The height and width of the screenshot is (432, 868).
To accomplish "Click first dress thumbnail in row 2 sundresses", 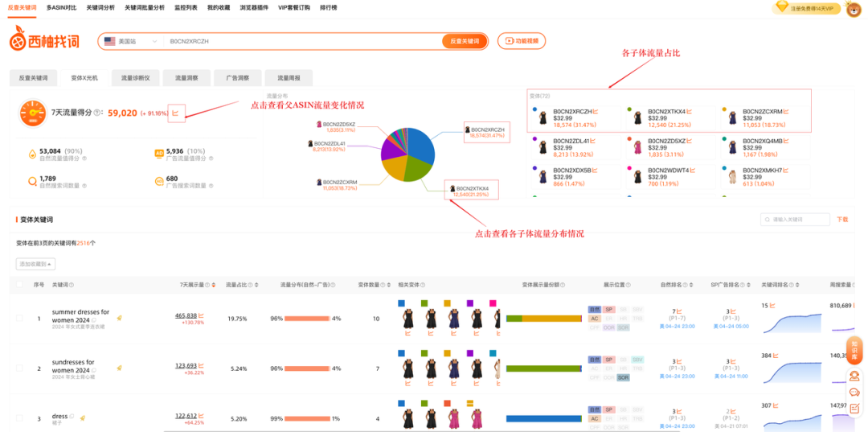I will [x=409, y=369].
